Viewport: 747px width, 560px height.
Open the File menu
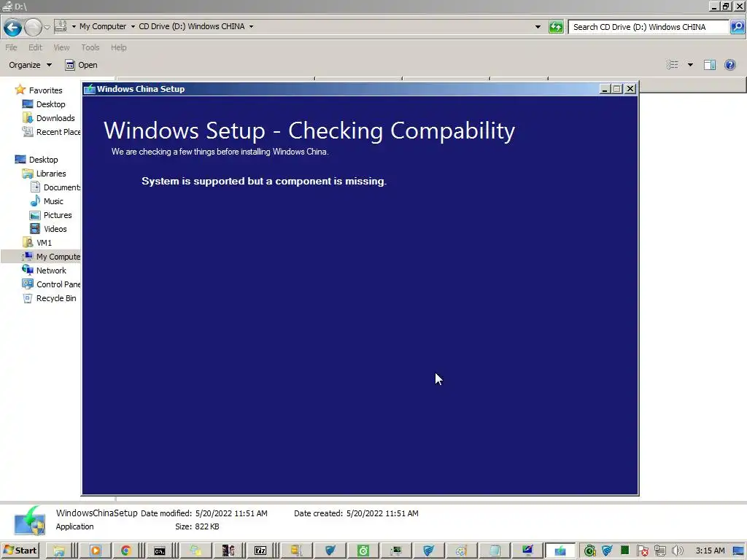[11, 47]
